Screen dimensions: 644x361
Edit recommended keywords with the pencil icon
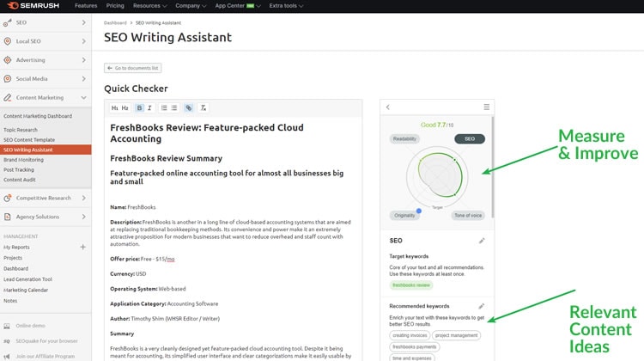coord(482,306)
